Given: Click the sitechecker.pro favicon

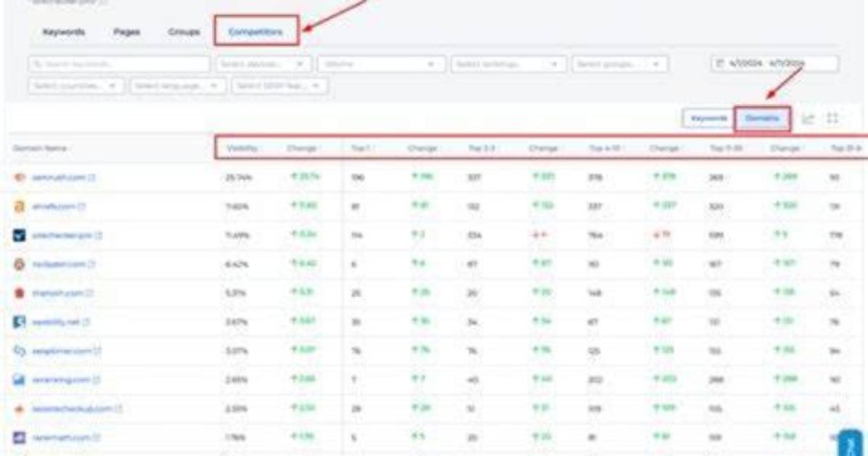Looking at the screenshot, I should coord(20,235).
